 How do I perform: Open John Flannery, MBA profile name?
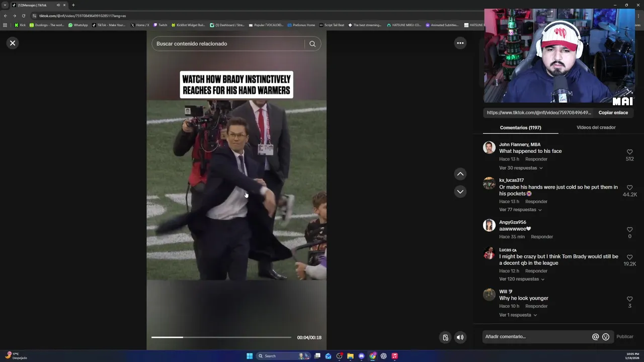(520, 145)
